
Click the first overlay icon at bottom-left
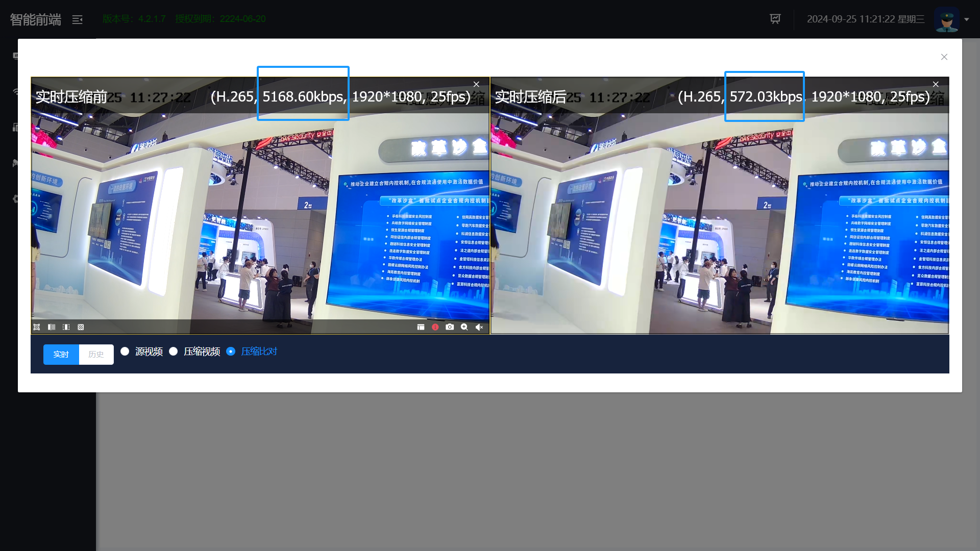(x=37, y=327)
